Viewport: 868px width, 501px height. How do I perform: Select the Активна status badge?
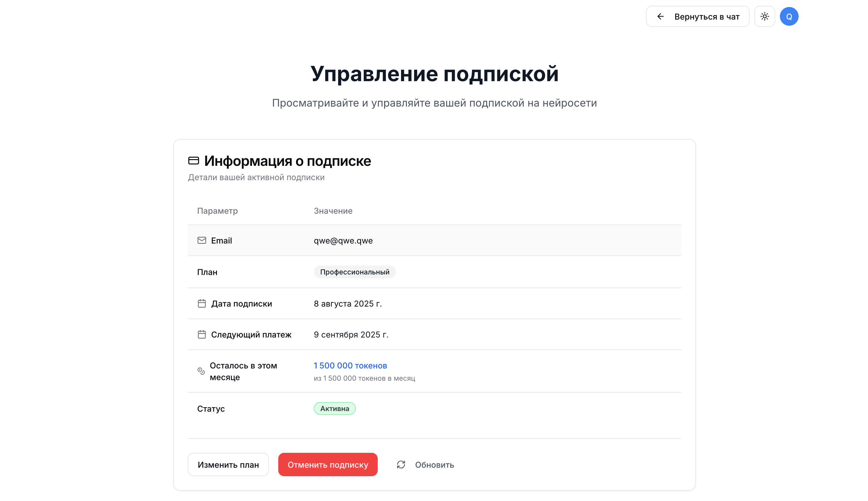pyautogui.click(x=335, y=408)
